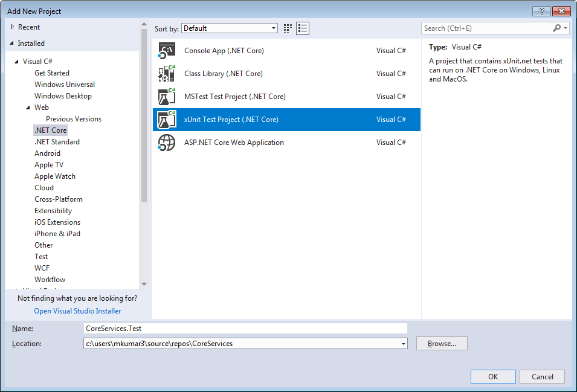The image size is (577, 392).
Task: Select Get Started category
Action: coord(52,73)
